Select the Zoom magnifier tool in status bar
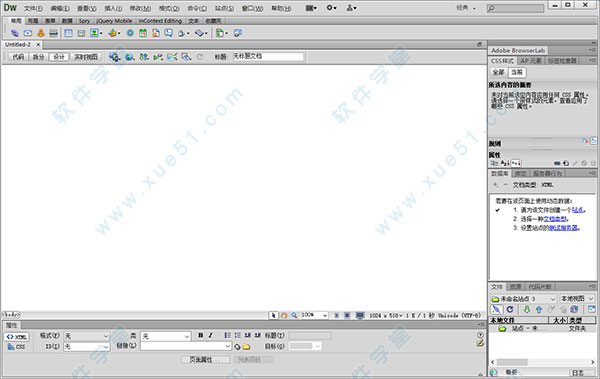Viewport: 600px width, 379px height. 294,315
